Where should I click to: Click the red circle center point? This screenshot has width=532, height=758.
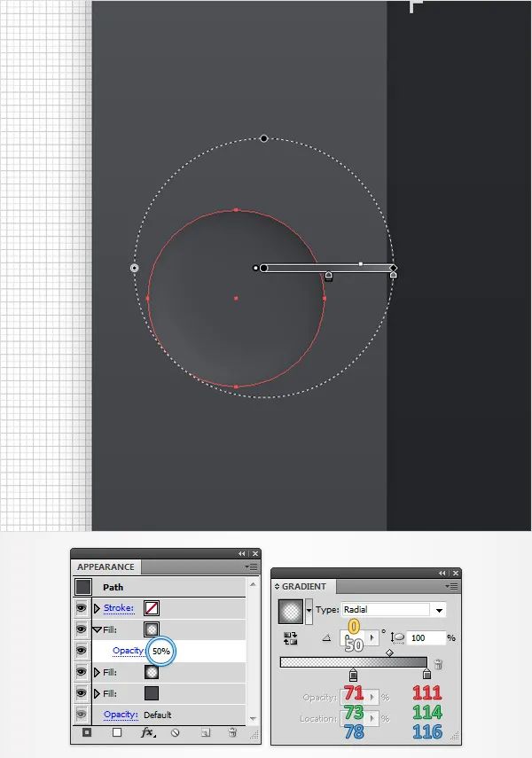tap(236, 298)
